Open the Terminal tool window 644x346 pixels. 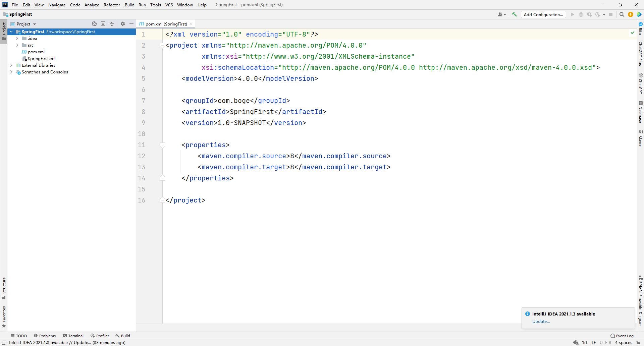click(73, 336)
